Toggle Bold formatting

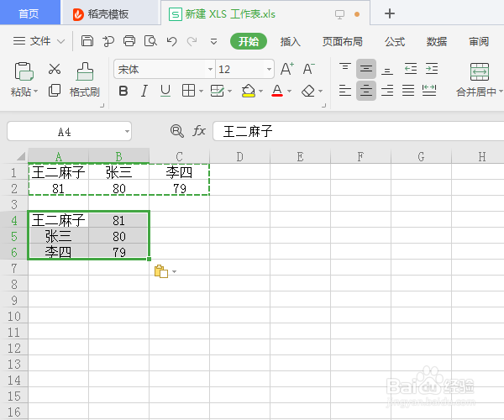coord(123,91)
